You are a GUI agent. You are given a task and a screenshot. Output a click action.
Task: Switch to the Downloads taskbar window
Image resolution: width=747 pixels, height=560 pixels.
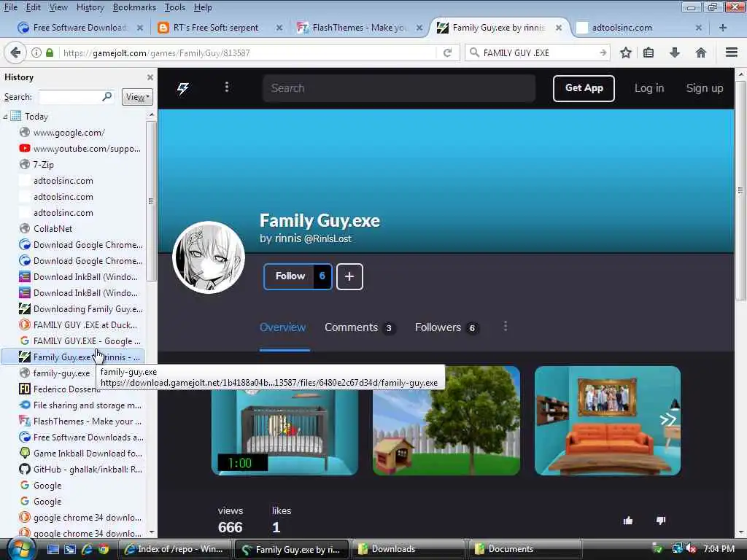pos(409,549)
